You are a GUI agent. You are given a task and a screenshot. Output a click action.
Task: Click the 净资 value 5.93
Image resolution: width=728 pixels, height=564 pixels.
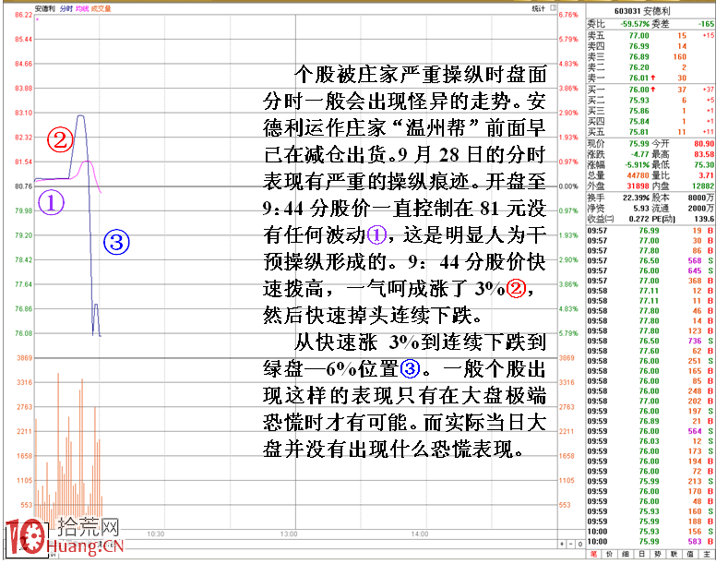coord(641,209)
